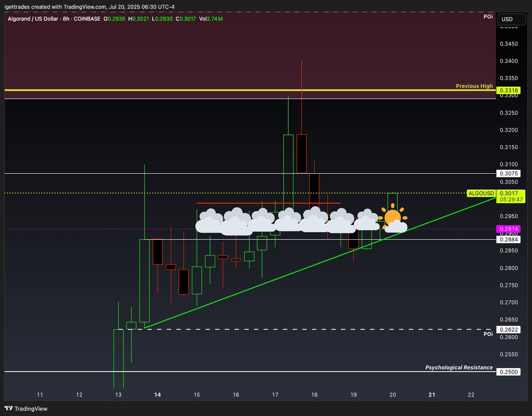Viewport: 532px width, 416px height.
Task: Click date label 12 on time axis
Action: 79,395
